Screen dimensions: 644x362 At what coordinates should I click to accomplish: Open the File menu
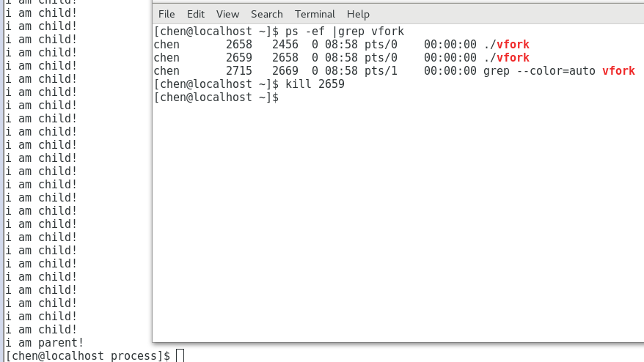pos(167,15)
